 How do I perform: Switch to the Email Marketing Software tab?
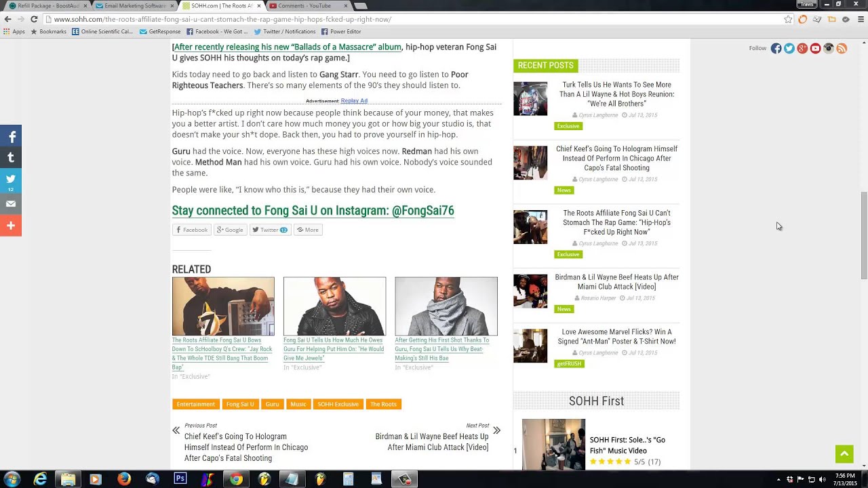(x=135, y=5)
